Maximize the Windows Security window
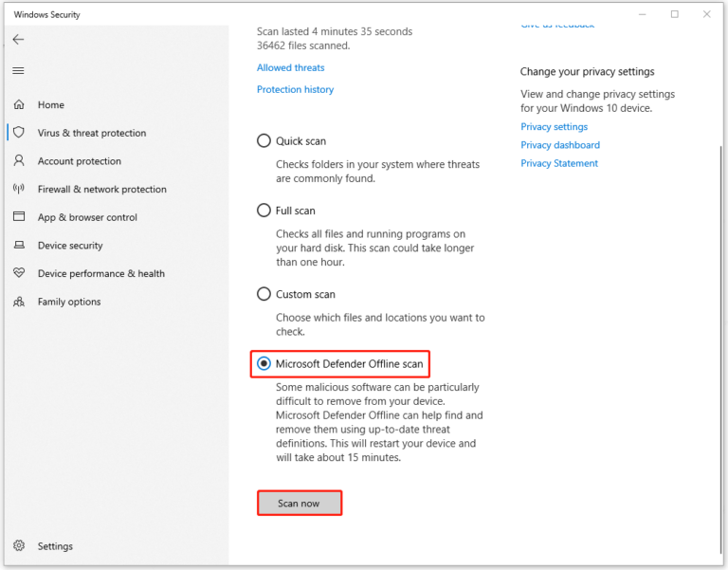The image size is (728, 570). click(675, 14)
